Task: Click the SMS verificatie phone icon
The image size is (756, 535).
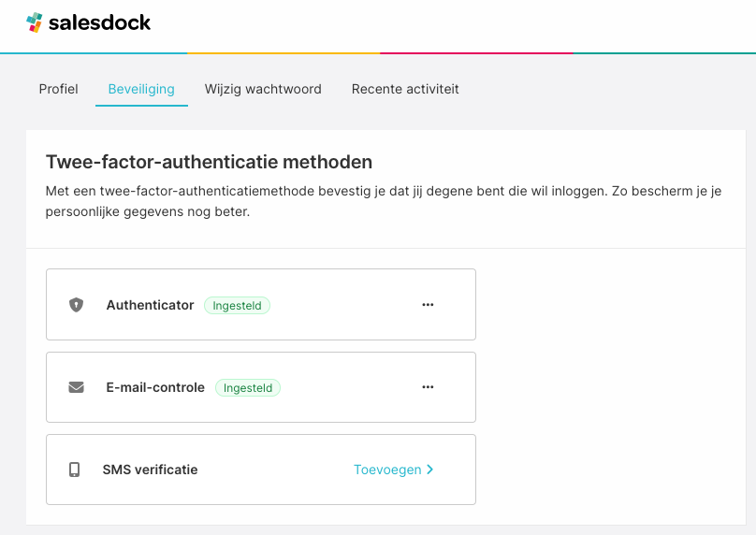Action: point(75,470)
